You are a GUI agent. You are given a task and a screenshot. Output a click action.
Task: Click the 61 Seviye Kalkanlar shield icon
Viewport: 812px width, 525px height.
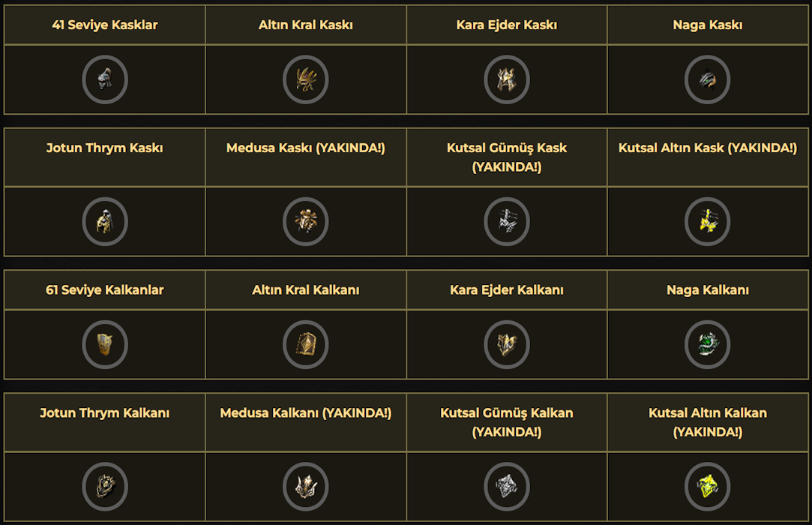click(105, 345)
